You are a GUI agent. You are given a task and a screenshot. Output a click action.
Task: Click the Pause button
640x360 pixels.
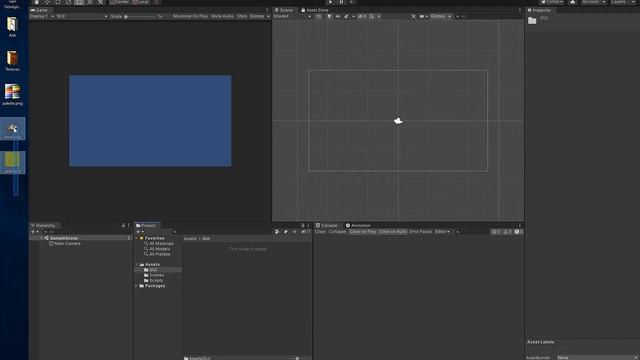(341, 2)
